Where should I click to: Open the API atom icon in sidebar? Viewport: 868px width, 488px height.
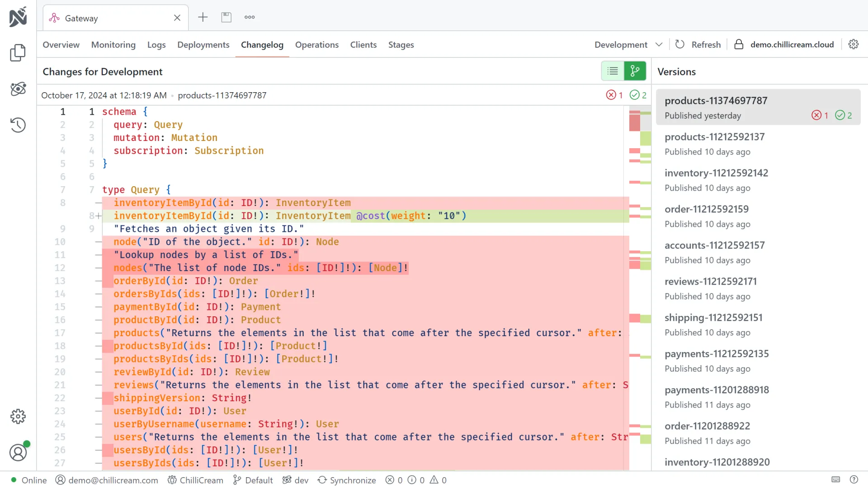click(x=18, y=89)
